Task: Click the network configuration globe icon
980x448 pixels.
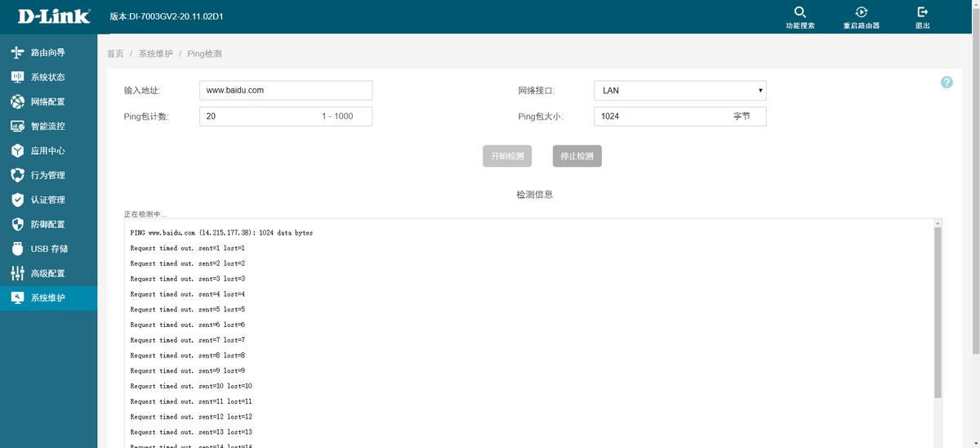Action: [17, 101]
